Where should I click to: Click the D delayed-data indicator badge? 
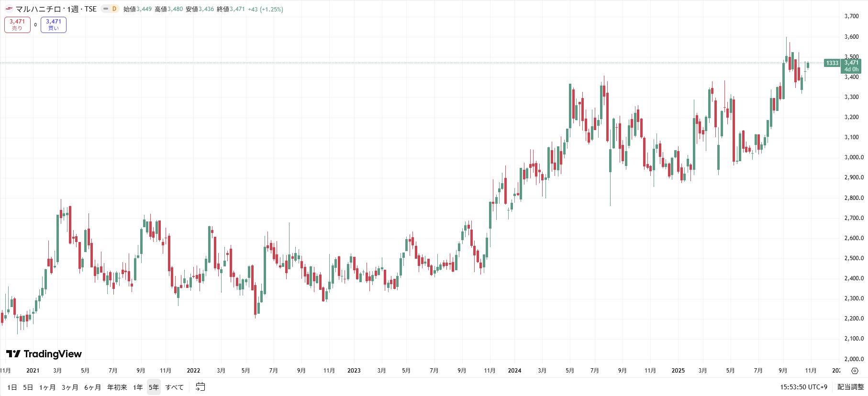pos(114,9)
